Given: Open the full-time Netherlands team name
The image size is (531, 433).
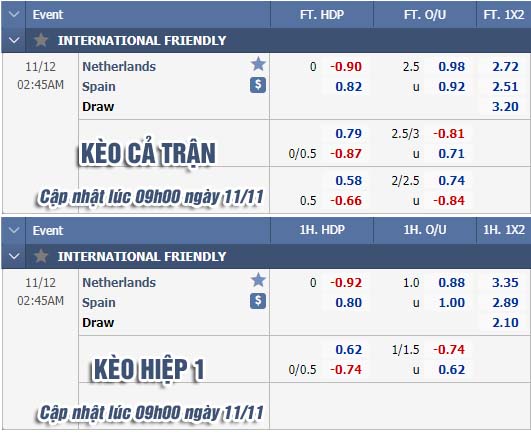Looking at the screenshot, I should point(119,66).
